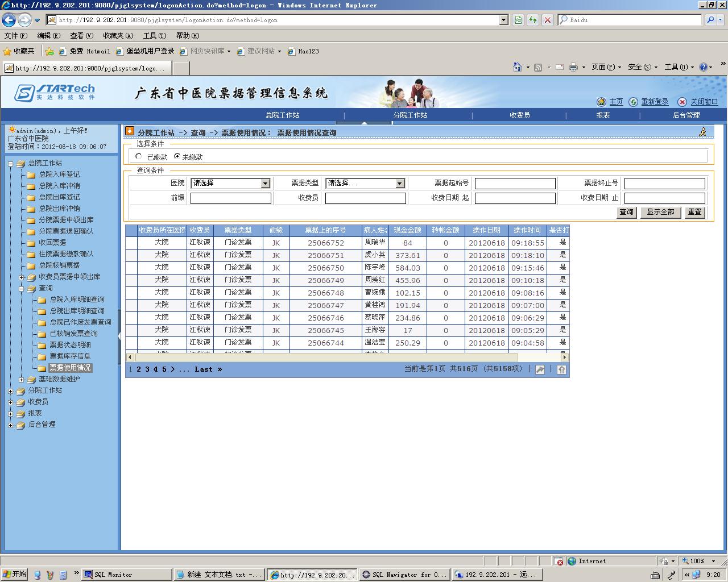Click the 前缀 input field
Viewport: 728px width, 582px height.
click(230, 198)
